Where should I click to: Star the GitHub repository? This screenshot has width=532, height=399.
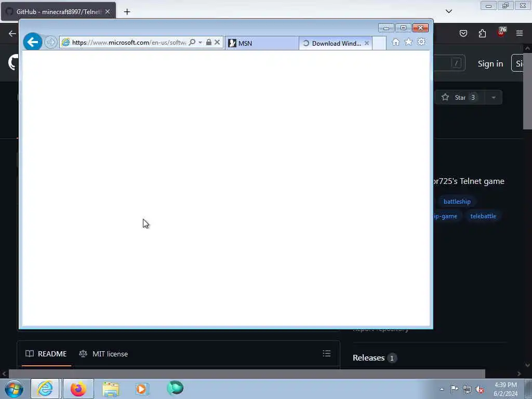tap(460, 97)
